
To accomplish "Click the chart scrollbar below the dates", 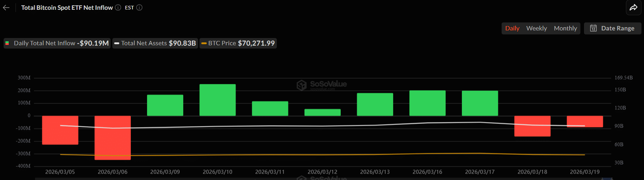I will 322,178.
